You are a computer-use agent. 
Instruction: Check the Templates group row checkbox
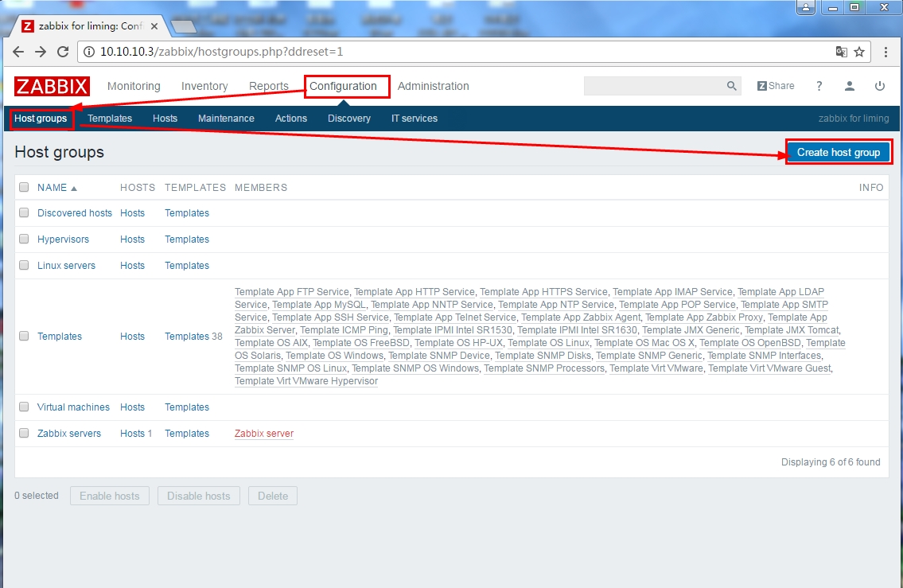point(24,336)
